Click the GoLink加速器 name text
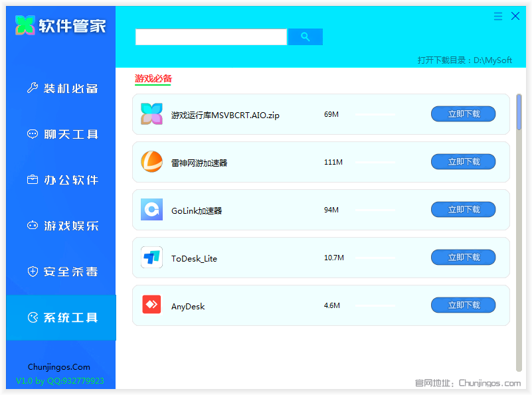Viewport: 532px width, 395px height. coord(197,211)
